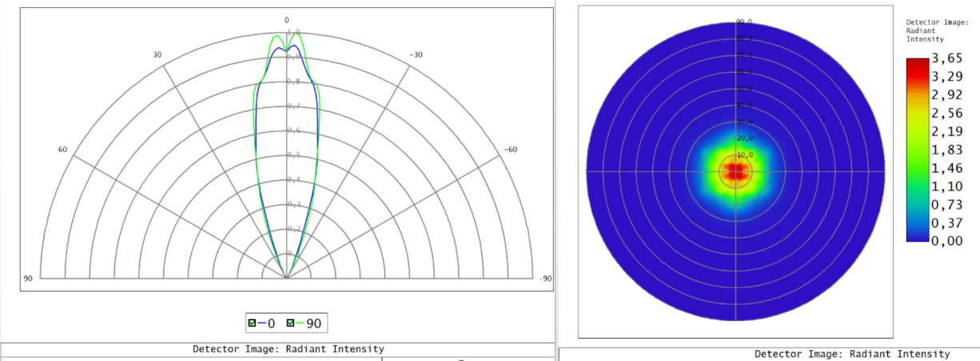Click the 20,0 ring label on heatmap
Image resolution: width=980 pixels, height=361 pixels.
(744, 138)
